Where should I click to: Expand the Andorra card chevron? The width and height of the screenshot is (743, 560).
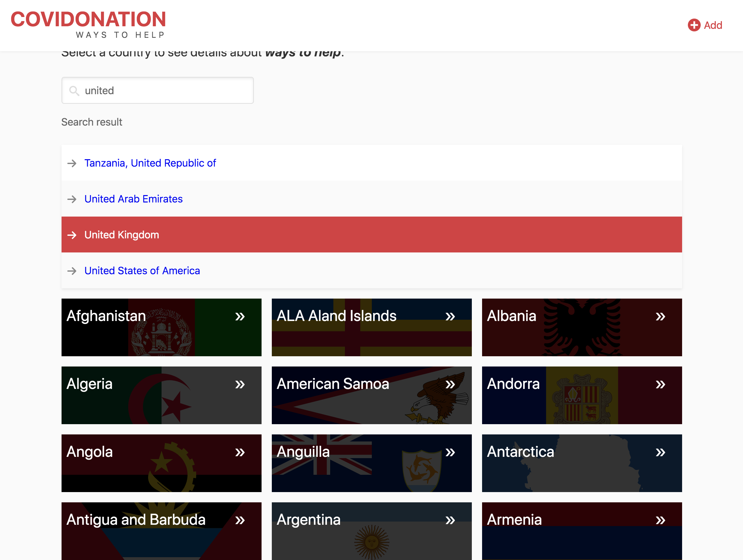[660, 384]
